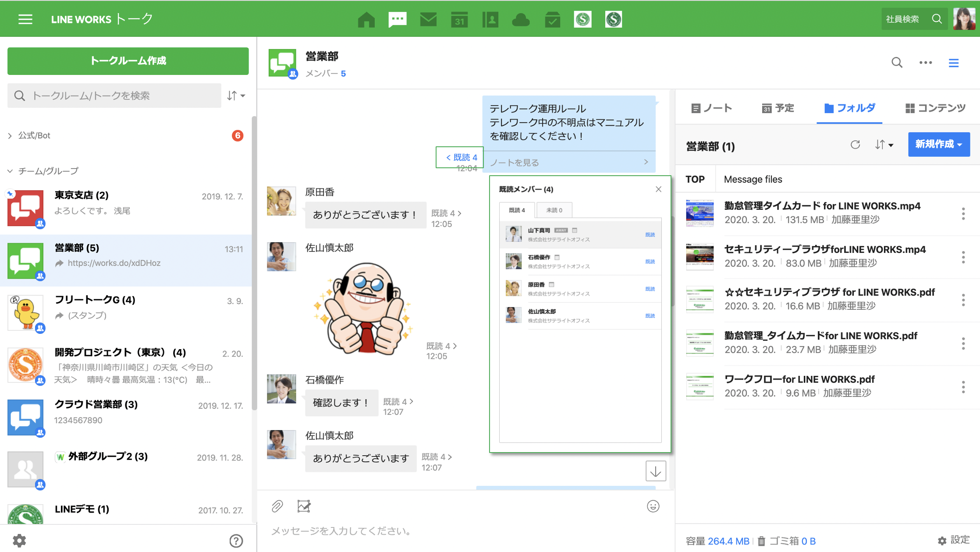The width and height of the screenshot is (980, 552).
Task: Go to the Home icon
Action: coord(366,19)
